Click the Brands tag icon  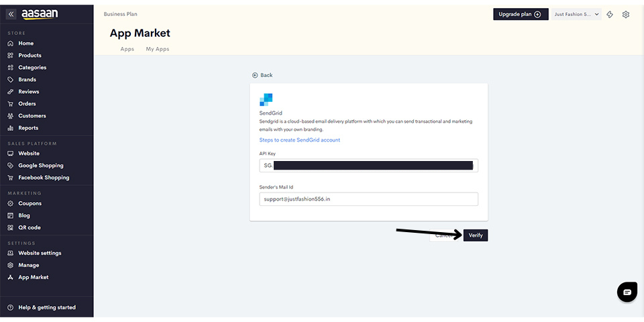(11, 80)
